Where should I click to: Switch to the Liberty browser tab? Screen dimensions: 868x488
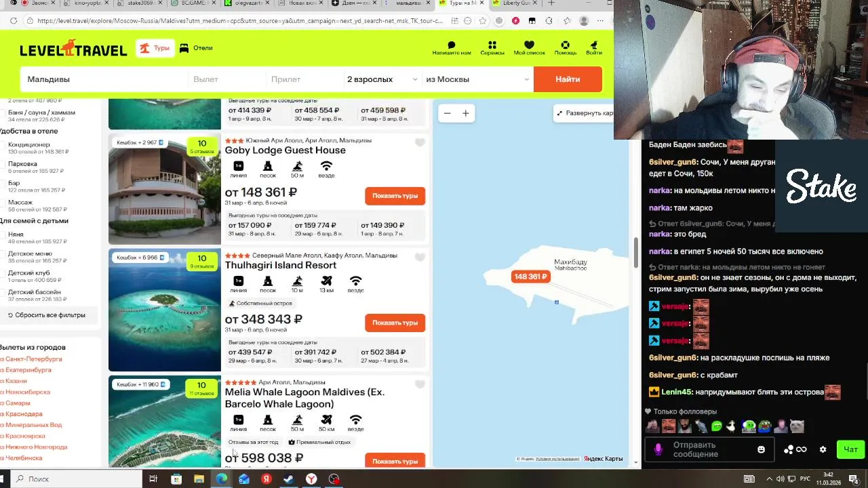point(515,3)
